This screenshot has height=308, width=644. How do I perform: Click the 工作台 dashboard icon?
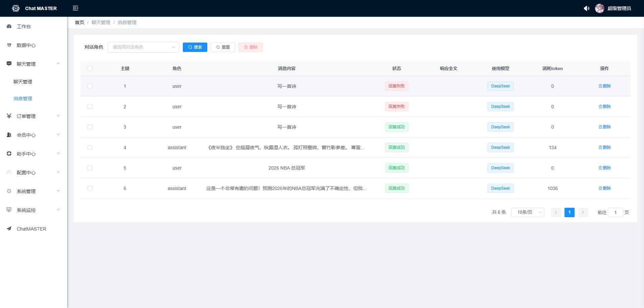pyautogui.click(x=9, y=26)
